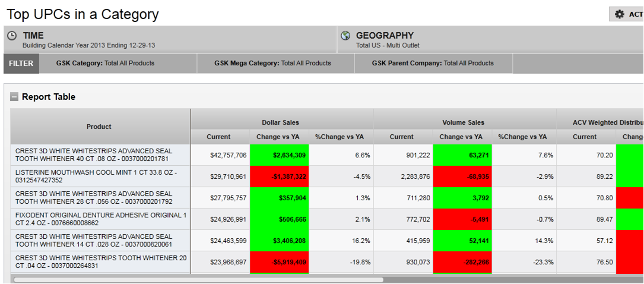Click the red -$5,919,409 change cell
Image resolution: width=644 pixels, height=284 pixels.
click(x=280, y=262)
